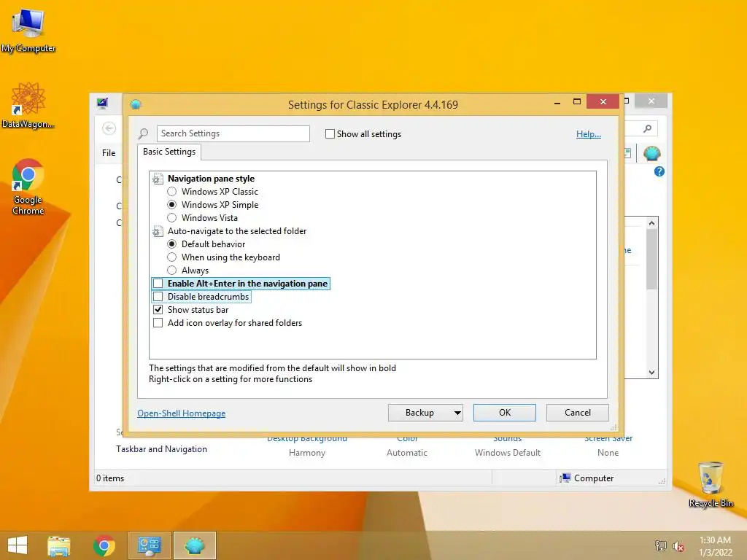Click the search magnifier in background window
This screenshot has height=560, width=747.
648,128
